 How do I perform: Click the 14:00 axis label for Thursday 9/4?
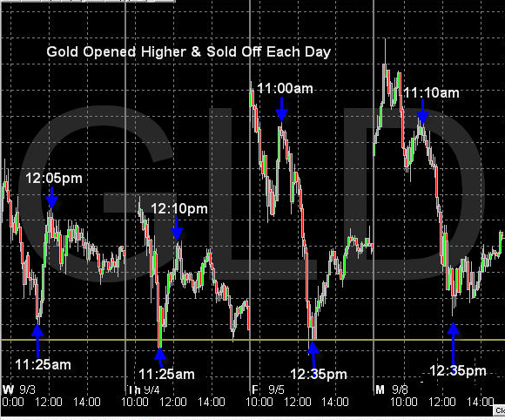212,402
